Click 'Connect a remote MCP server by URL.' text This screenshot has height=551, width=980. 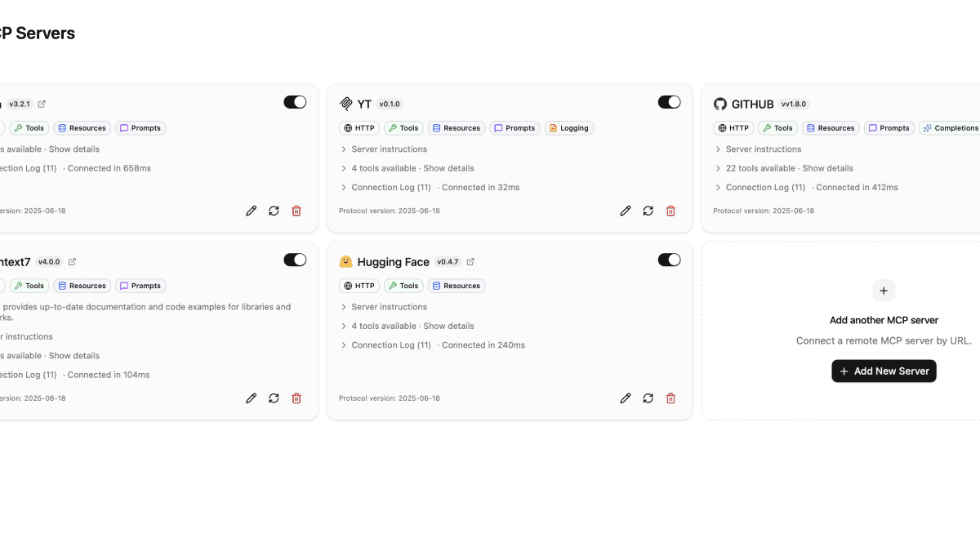point(884,340)
